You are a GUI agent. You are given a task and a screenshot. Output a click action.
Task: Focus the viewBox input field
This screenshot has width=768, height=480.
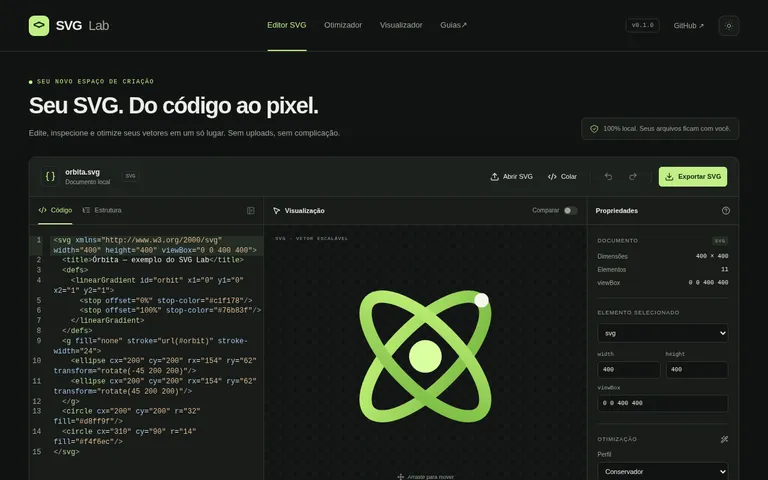(662, 403)
